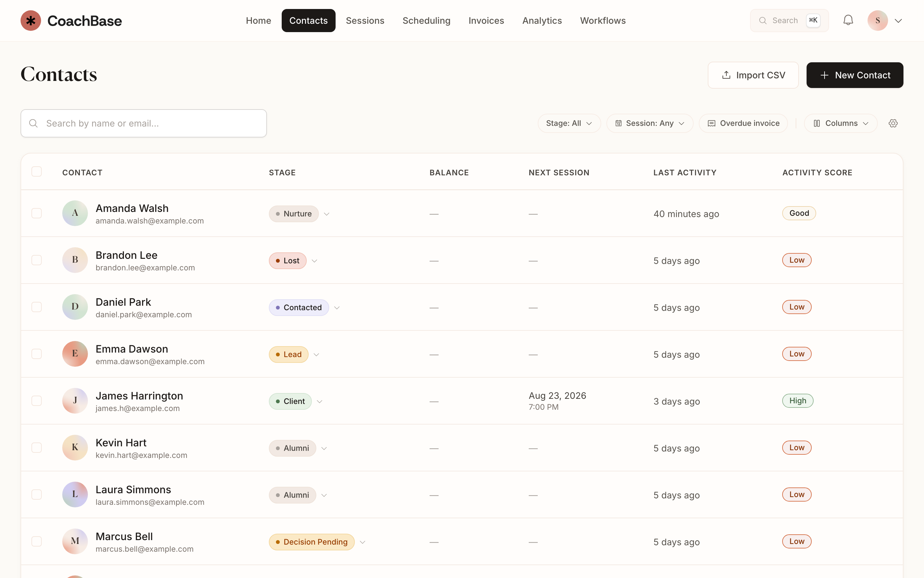Click Marcus Bell's avatar
This screenshot has width=924, height=578.
click(x=75, y=541)
